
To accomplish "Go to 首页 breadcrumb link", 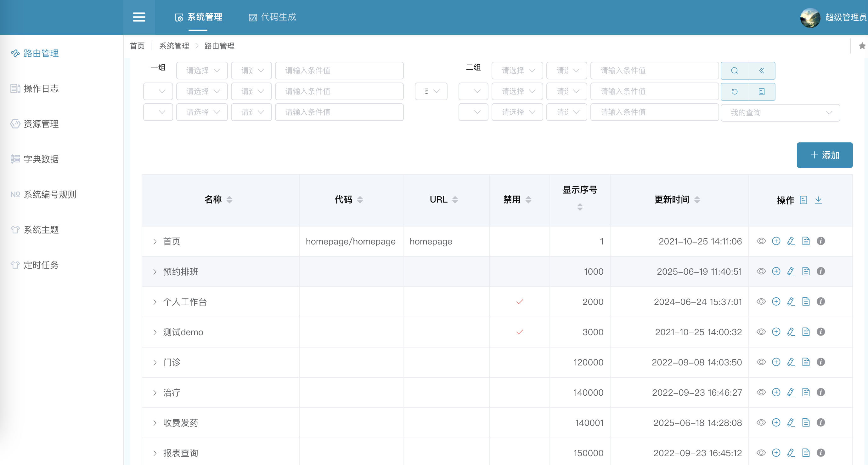I will tap(137, 46).
